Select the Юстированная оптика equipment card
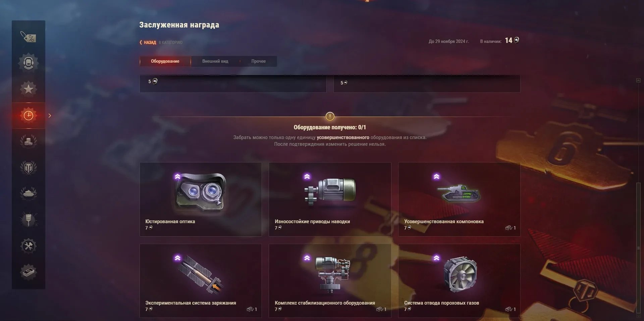 click(x=201, y=199)
